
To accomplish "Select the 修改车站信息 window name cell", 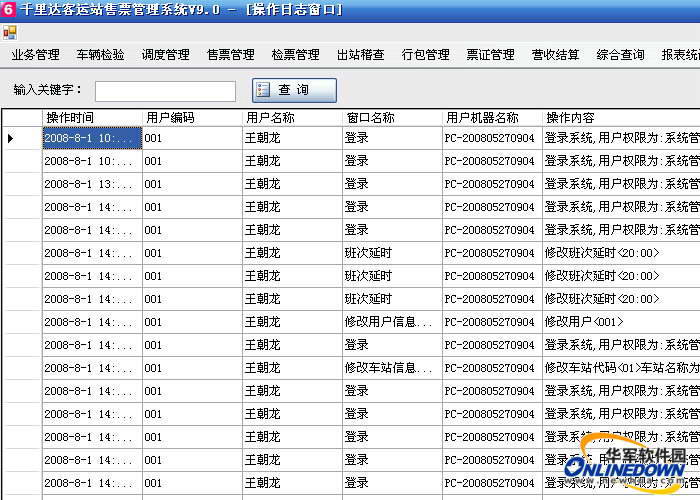I will click(391, 368).
